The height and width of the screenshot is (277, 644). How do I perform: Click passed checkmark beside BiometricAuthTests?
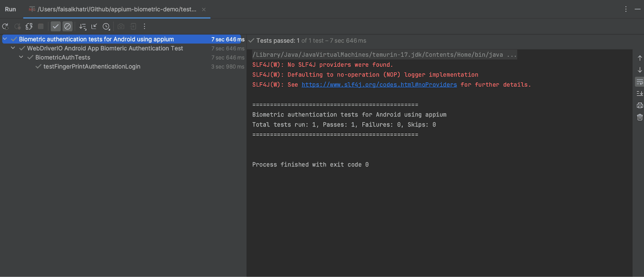30,57
